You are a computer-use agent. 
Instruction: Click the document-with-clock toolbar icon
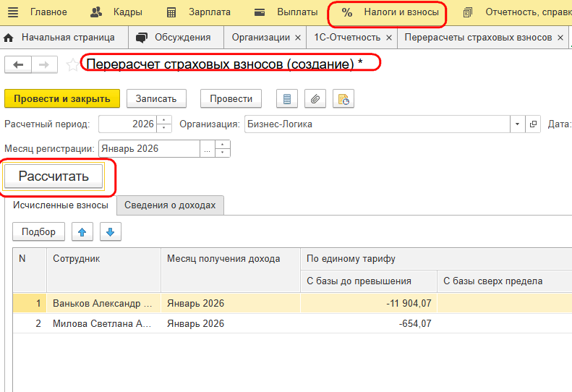pyautogui.click(x=343, y=98)
